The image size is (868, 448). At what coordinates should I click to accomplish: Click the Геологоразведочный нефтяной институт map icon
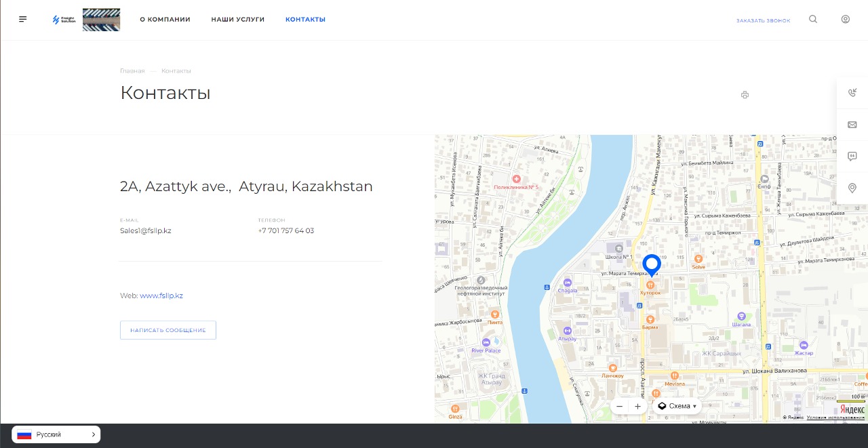click(481, 279)
